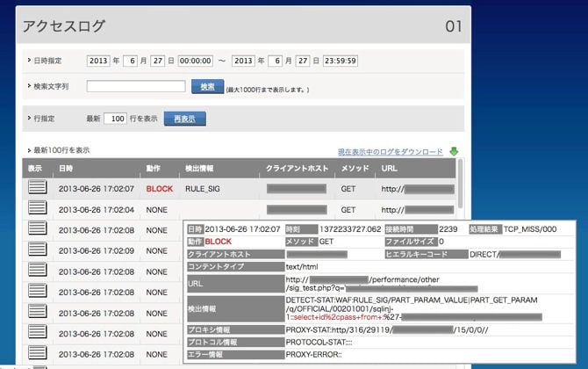
Task: Expand the 行指定 section arrow
Action: click(x=29, y=118)
